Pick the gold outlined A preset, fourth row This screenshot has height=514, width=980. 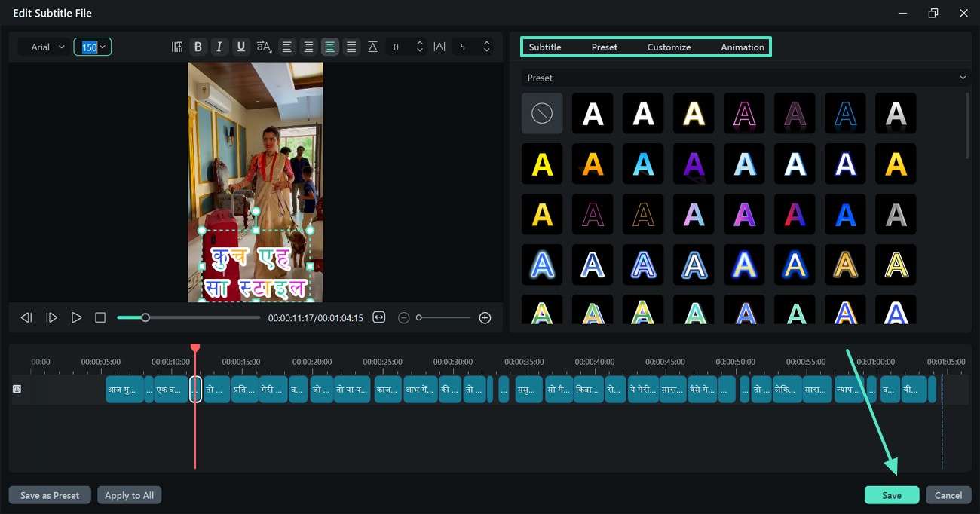coord(845,265)
